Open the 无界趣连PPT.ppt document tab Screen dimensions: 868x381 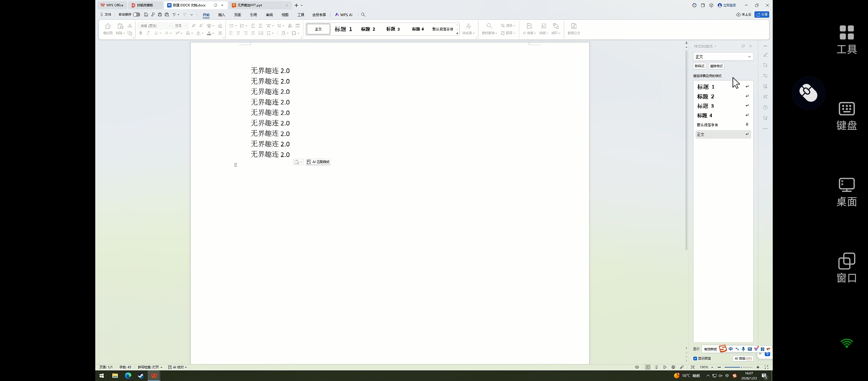point(249,5)
